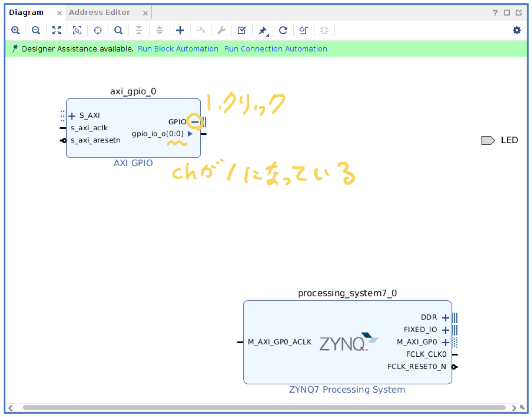The width and height of the screenshot is (532, 417).
Task: Select the ZYNQ7 Processing System block by its logo
Action: [349, 342]
